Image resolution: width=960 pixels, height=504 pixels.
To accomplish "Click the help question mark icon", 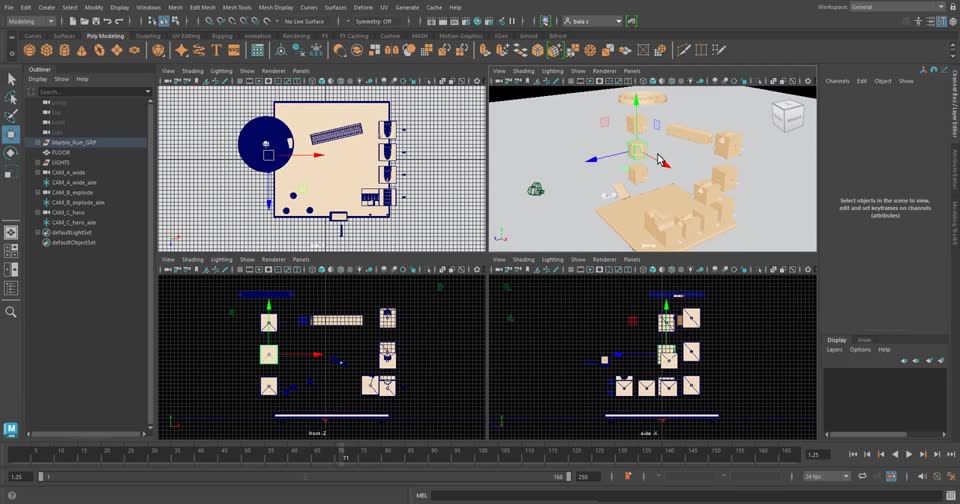I will tap(12, 495).
